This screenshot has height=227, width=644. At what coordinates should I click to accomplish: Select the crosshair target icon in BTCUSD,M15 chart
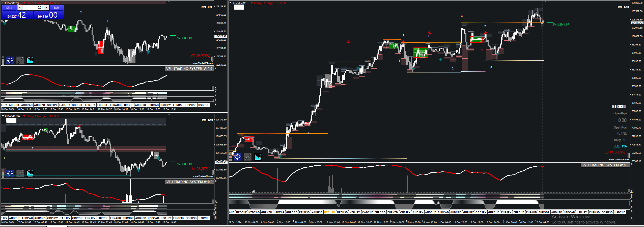(x=10, y=173)
